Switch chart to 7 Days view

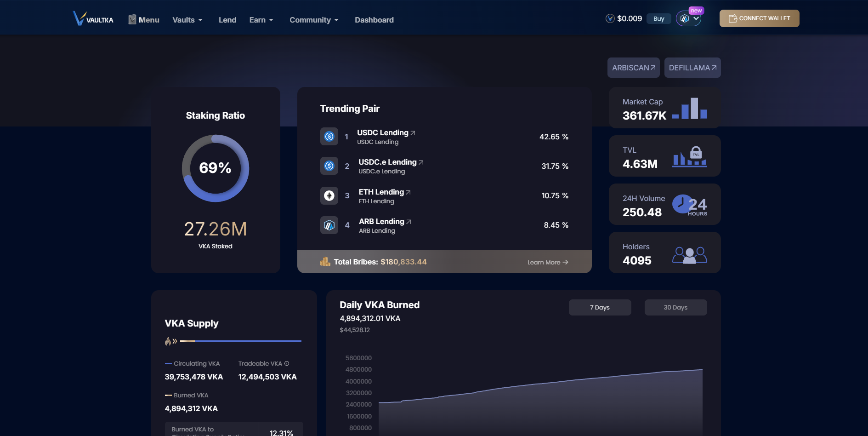(600, 308)
